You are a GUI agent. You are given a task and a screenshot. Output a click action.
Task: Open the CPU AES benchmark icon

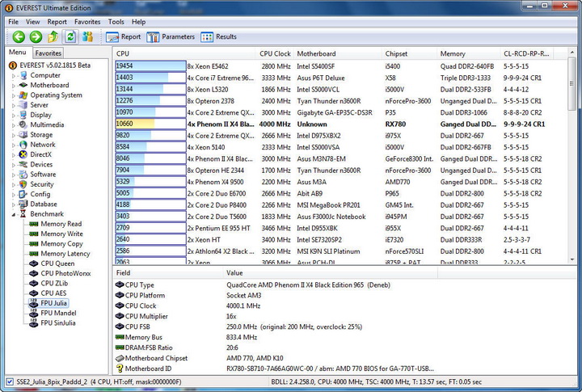point(34,293)
